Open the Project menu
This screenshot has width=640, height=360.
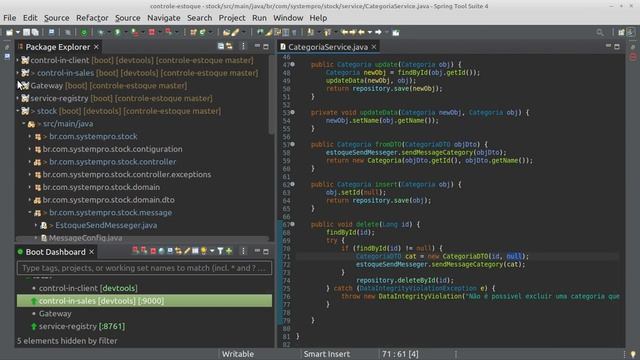click(x=232, y=18)
